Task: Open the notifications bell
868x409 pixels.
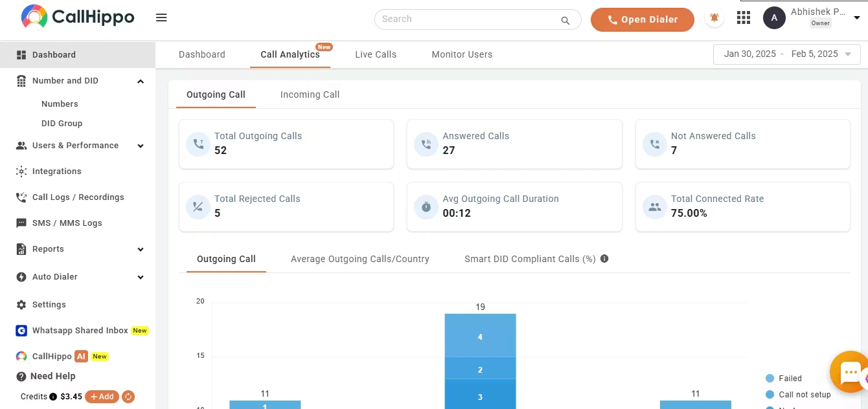Action: [714, 18]
